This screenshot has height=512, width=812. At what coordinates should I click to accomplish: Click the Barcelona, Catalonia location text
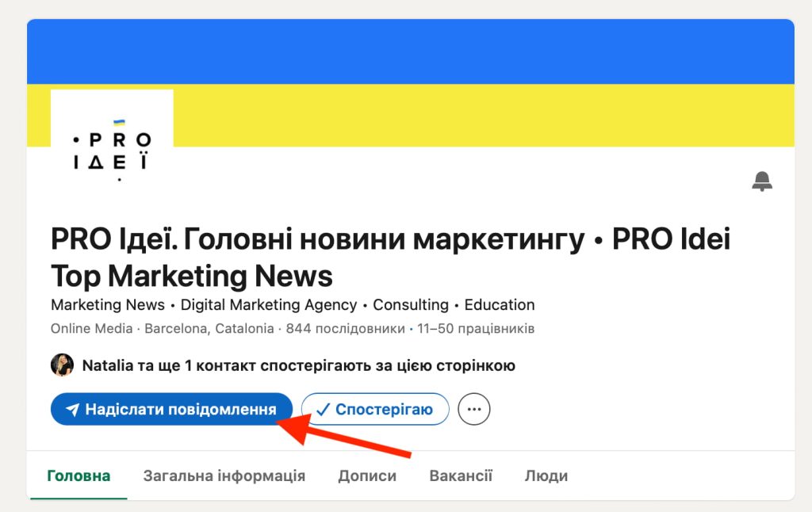(209, 329)
